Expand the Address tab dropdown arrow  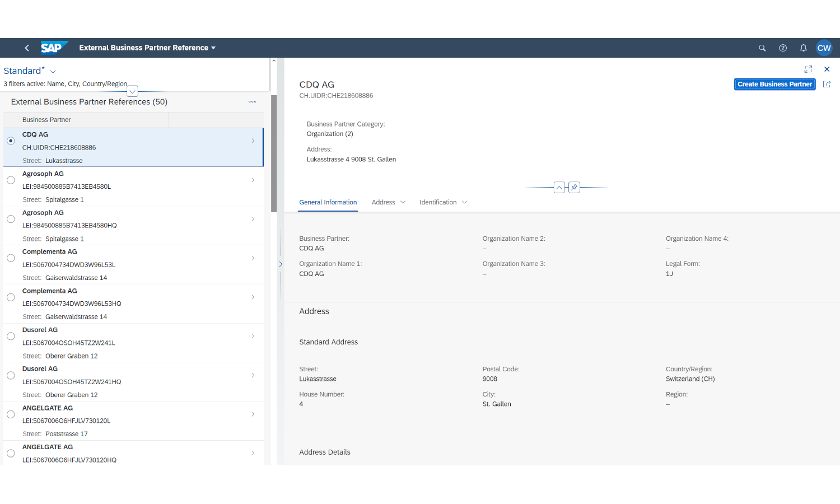[403, 202]
